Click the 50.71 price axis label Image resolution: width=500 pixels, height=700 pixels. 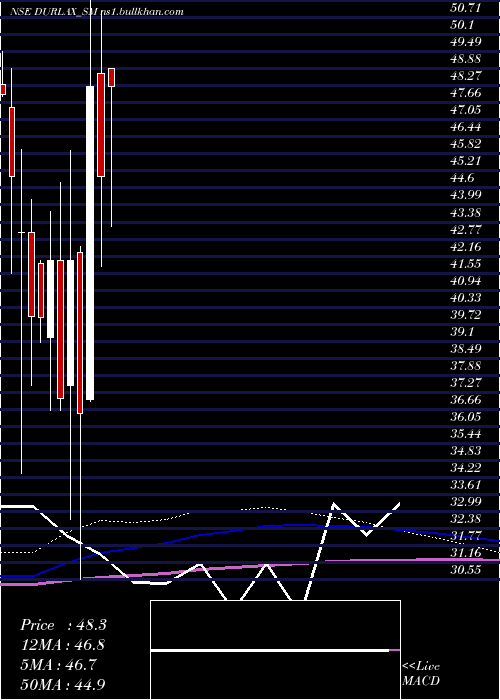(466, 8)
